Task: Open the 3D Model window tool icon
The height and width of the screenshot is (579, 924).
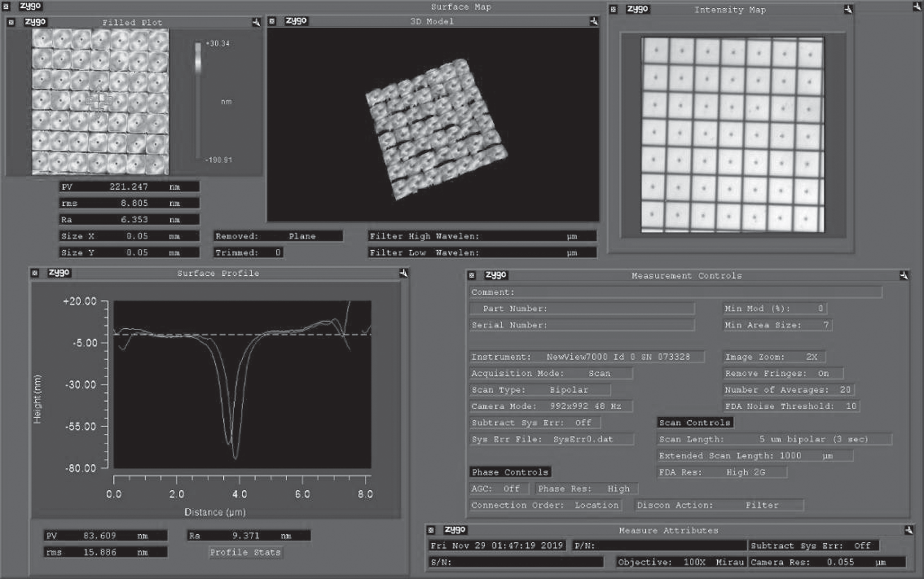Action: pos(593,21)
